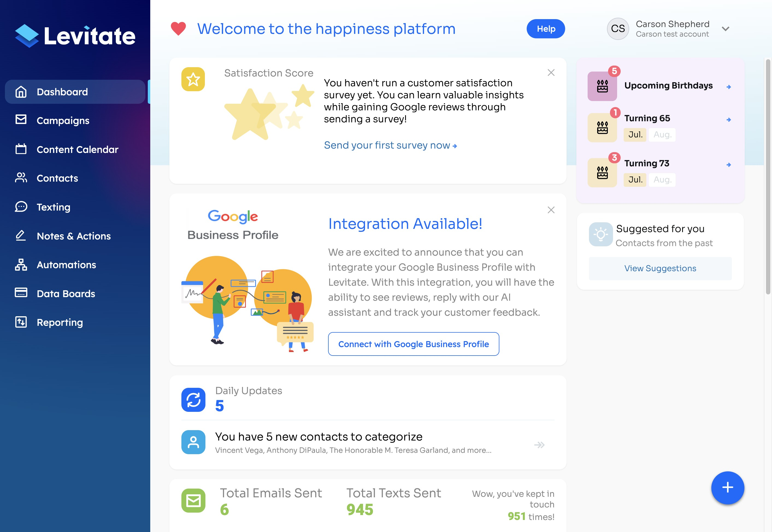Expand Turning 73 birthdays arrow

728,165
